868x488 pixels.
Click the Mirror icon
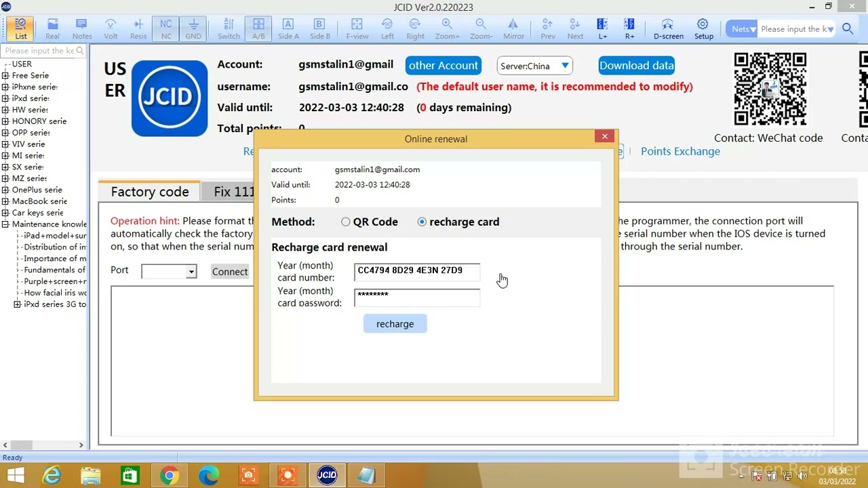point(513,29)
